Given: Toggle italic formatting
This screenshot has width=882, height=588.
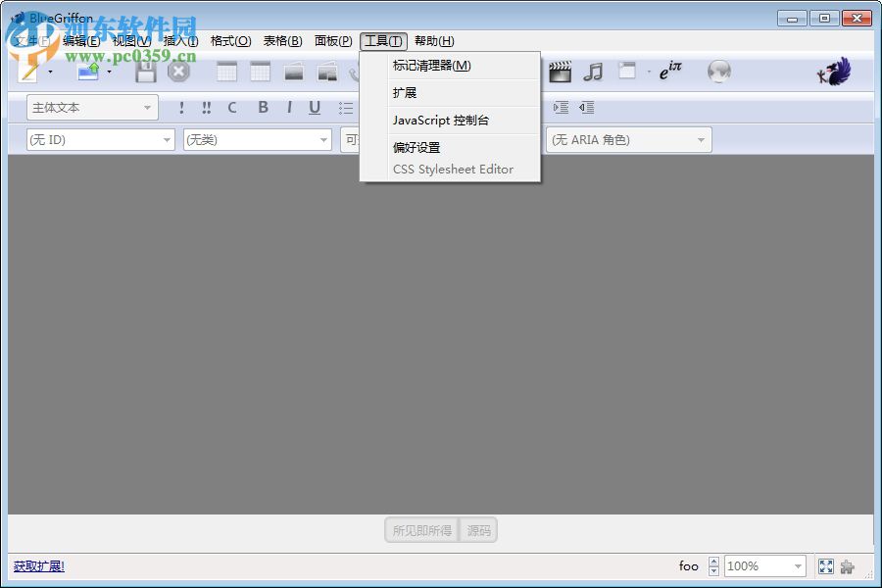Looking at the screenshot, I should 289,108.
